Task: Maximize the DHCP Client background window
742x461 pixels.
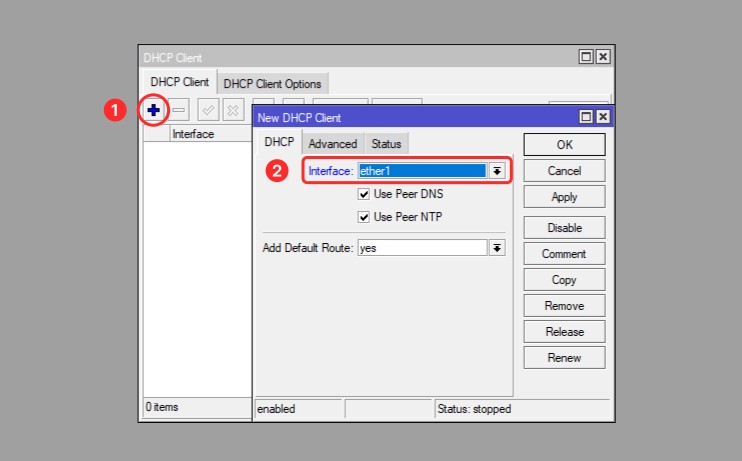Action: 586,58
